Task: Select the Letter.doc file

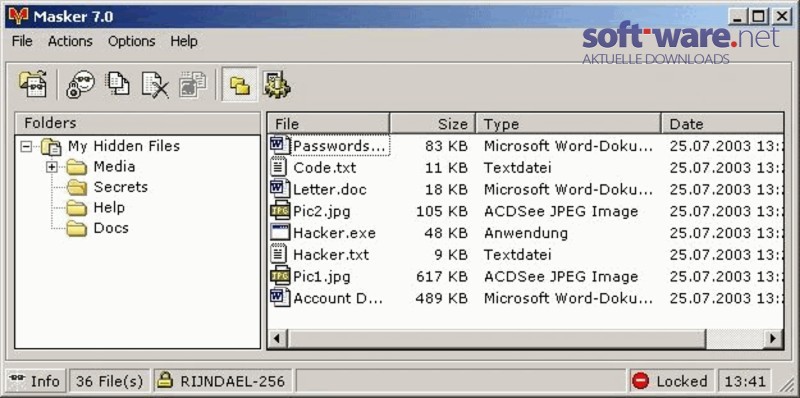Action: (526, 190)
